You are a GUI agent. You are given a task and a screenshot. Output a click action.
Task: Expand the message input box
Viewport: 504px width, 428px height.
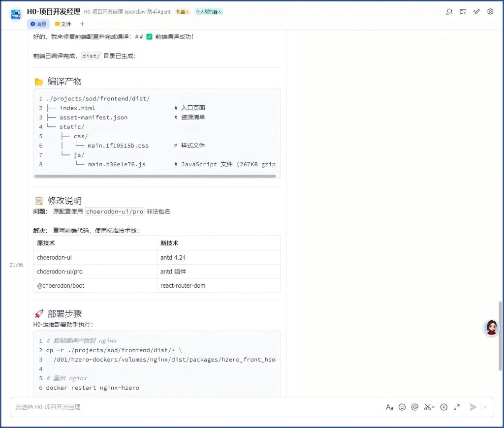pos(457,407)
